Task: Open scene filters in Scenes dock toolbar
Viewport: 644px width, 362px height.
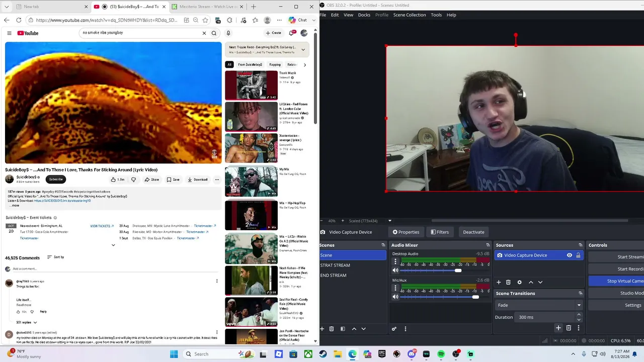Action: (x=343, y=329)
